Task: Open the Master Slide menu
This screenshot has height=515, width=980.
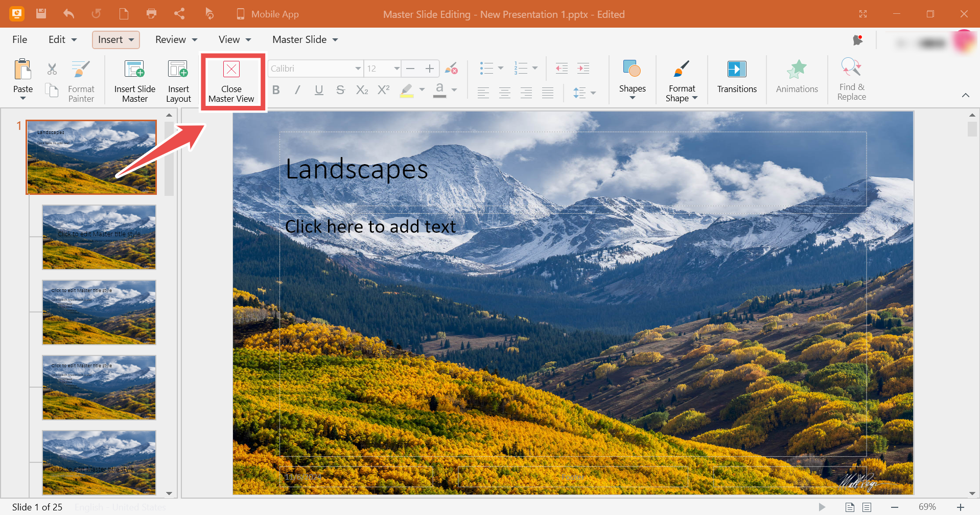Action: pyautogui.click(x=305, y=39)
